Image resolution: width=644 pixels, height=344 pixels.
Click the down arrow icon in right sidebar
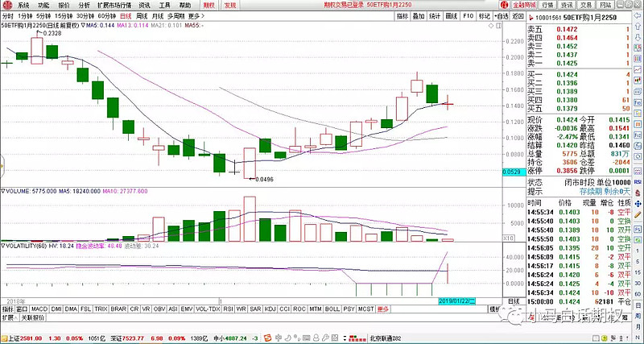click(x=638, y=37)
